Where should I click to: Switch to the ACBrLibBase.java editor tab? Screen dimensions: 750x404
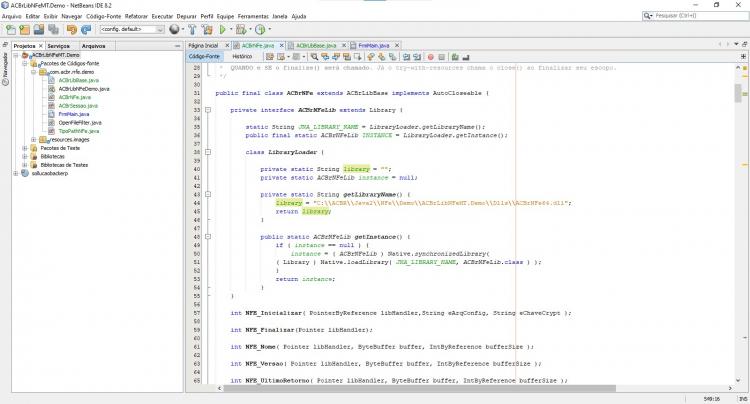[316, 45]
